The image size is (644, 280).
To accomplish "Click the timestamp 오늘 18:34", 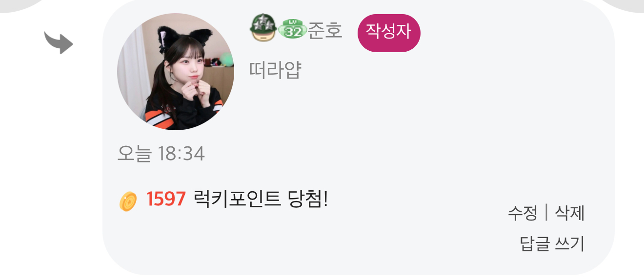I will pyautogui.click(x=161, y=154).
